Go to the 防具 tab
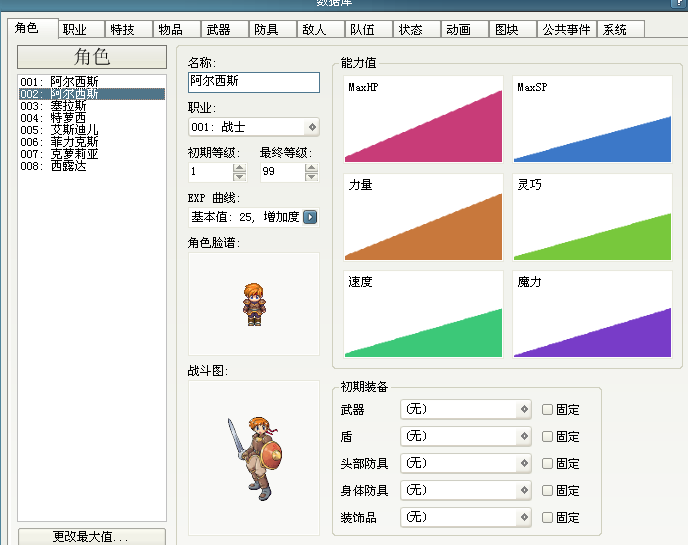 (272, 29)
